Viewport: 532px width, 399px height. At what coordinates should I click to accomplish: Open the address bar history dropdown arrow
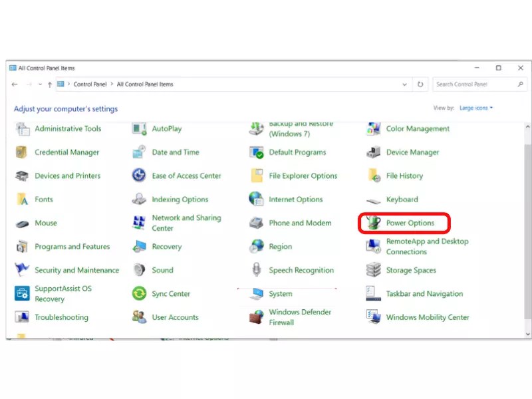(x=404, y=84)
